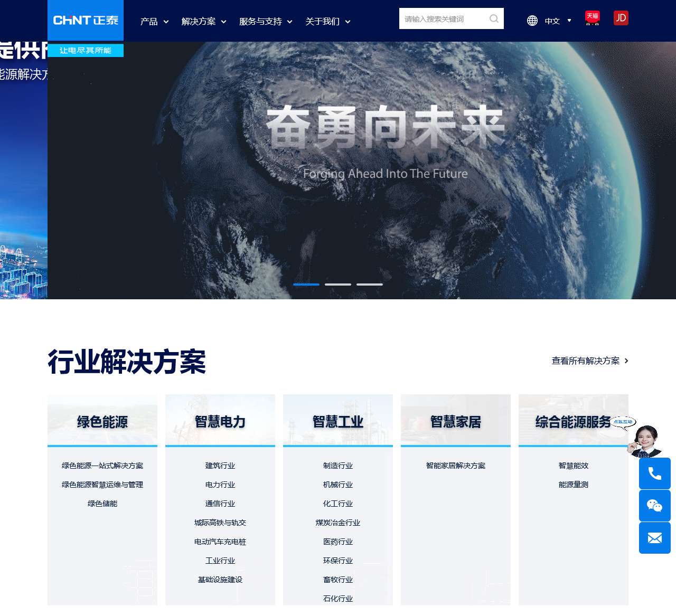Image resolution: width=676 pixels, height=616 pixels.
Task: Open 绿色能源一站式解决方案 link
Action: click(102, 466)
